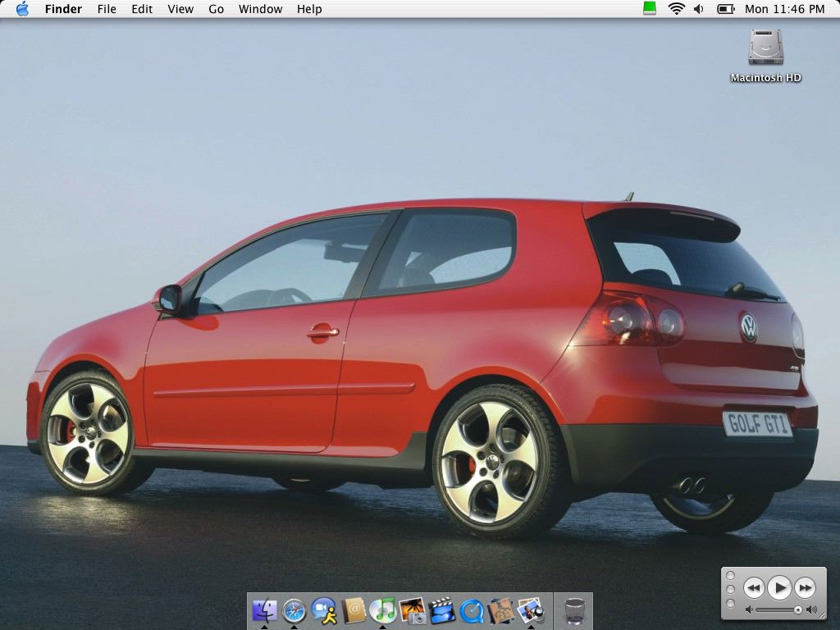
Task: Open the Wi-Fi status menu
Action: click(676, 9)
